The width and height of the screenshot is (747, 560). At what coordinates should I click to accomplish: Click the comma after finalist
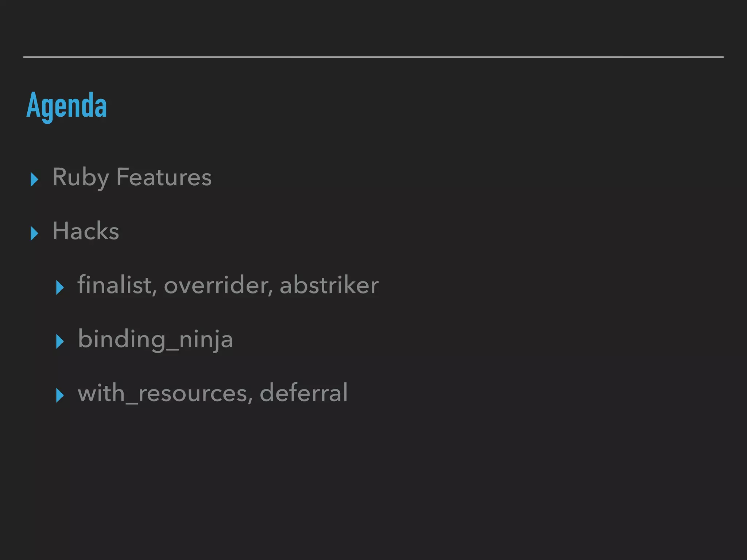155,292
